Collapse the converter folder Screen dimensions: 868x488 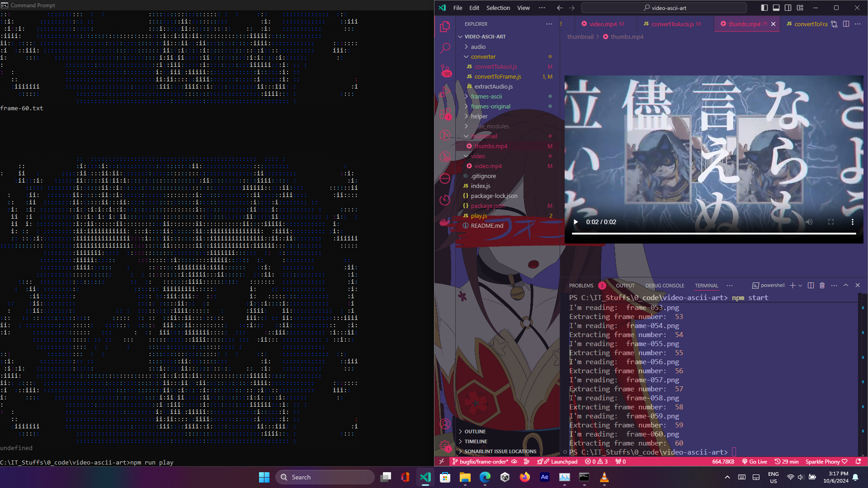pyautogui.click(x=483, y=56)
